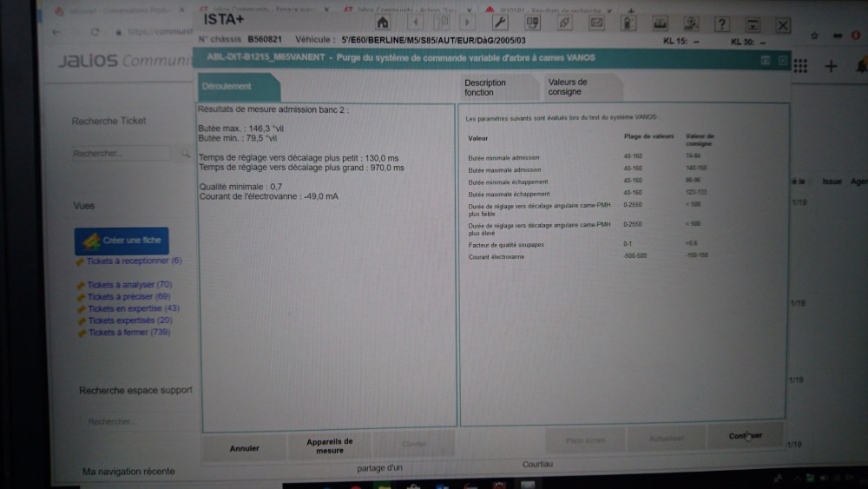
Task: Select 'Temps de réglage vers décalage plus petit' line
Action: pos(299,158)
